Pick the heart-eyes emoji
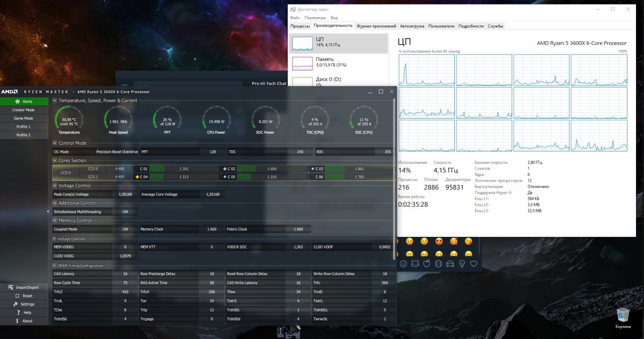 439,241
